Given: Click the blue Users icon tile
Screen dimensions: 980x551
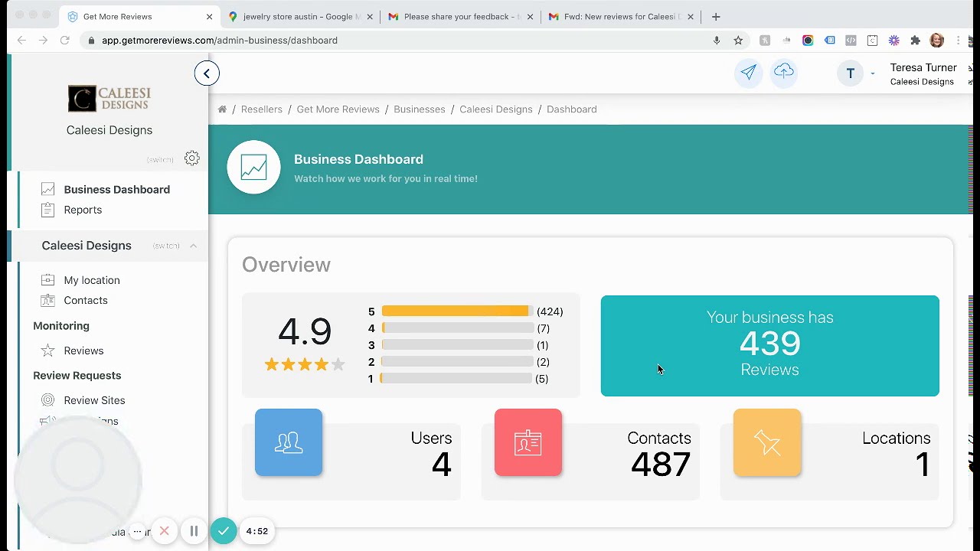Looking at the screenshot, I should pos(289,442).
